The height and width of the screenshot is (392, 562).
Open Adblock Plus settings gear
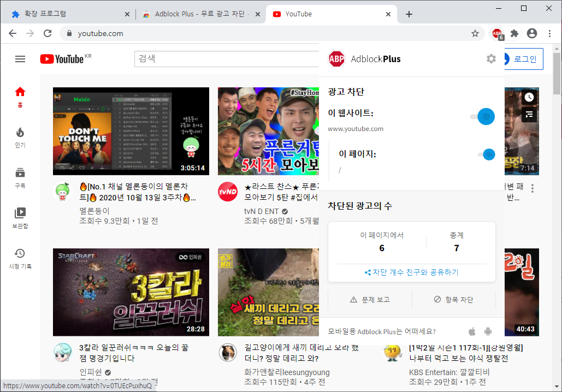(x=491, y=59)
